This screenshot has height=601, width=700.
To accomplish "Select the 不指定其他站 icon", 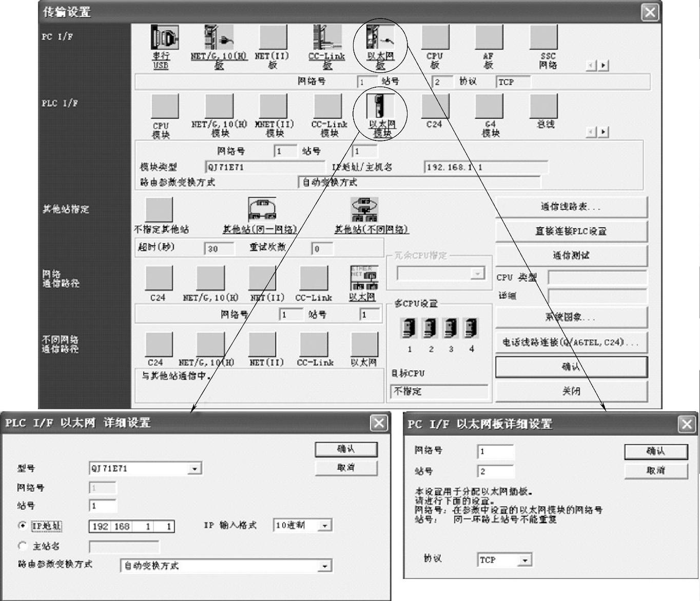I will pos(159,209).
